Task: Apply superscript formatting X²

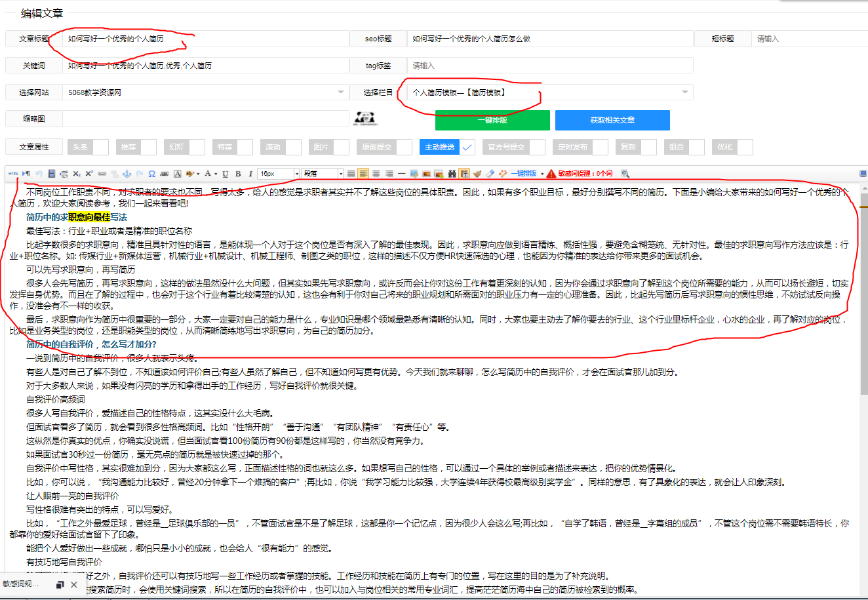Action: point(88,173)
